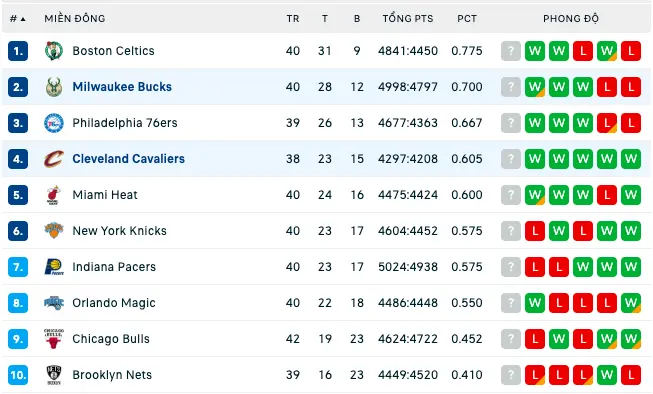Sort standings by the # rank column

[x=17, y=19]
